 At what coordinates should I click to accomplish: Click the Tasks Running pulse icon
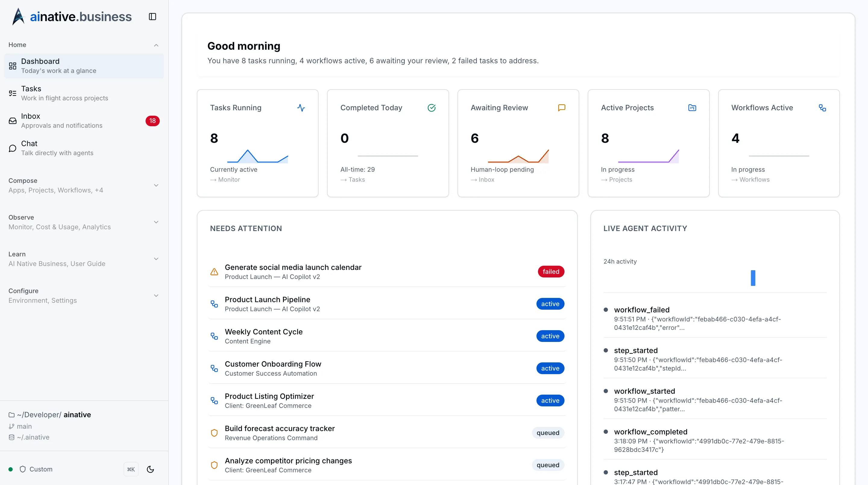(x=301, y=108)
